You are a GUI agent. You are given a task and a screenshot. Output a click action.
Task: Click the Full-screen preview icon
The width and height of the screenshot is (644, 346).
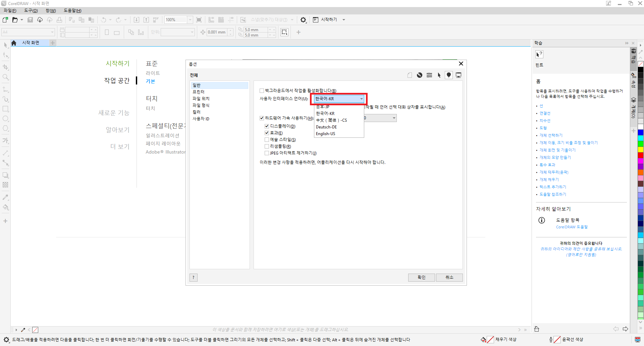pyautogui.click(x=199, y=20)
